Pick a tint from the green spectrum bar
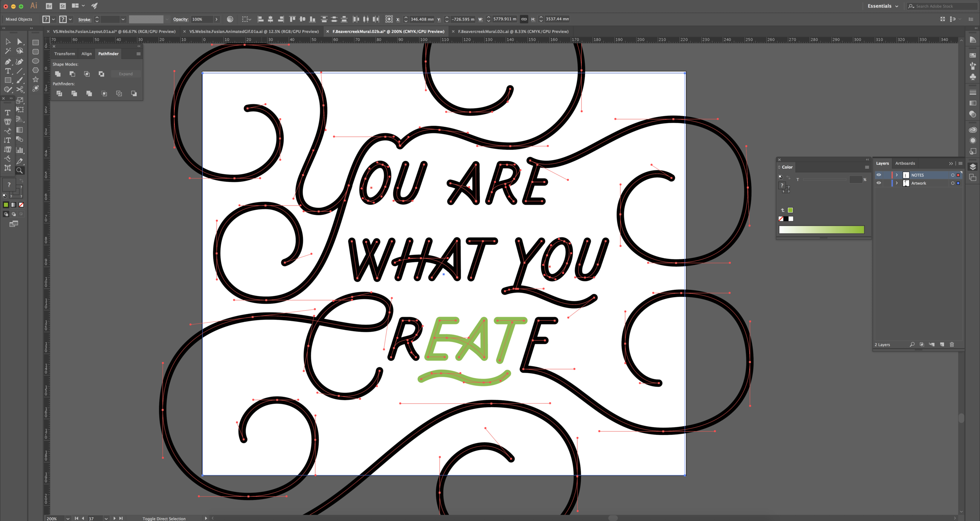980x521 pixels. pyautogui.click(x=821, y=230)
